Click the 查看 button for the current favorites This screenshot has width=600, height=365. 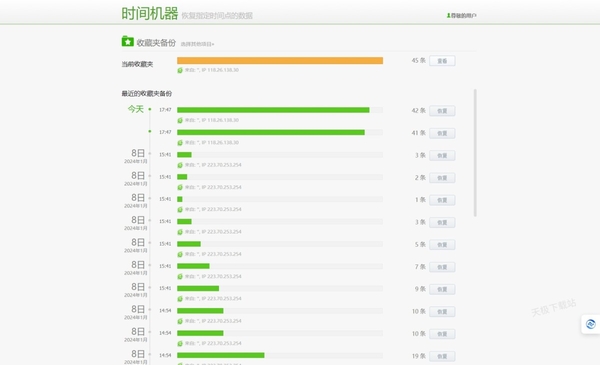pyautogui.click(x=442, y=61)
